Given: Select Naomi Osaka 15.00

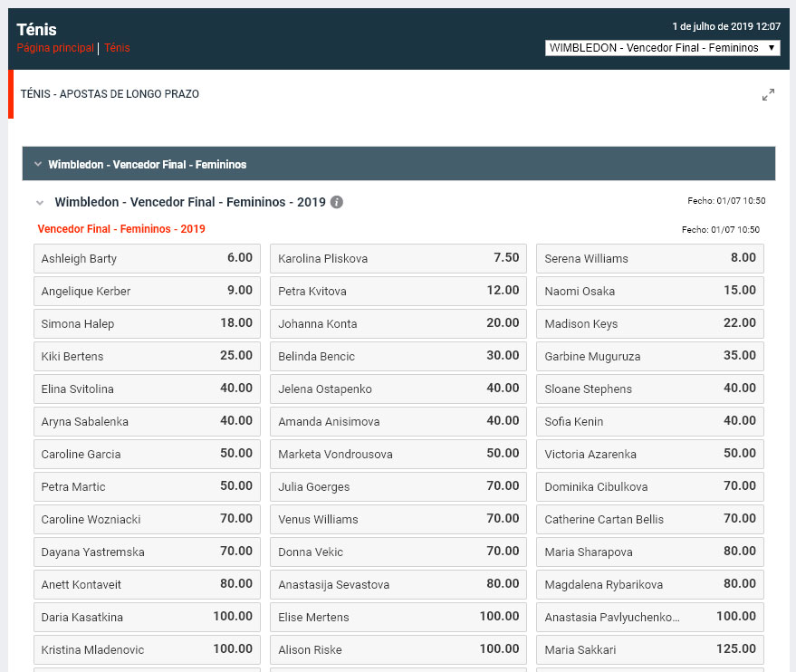Looking at the screenshot, I should click(650, 291).
